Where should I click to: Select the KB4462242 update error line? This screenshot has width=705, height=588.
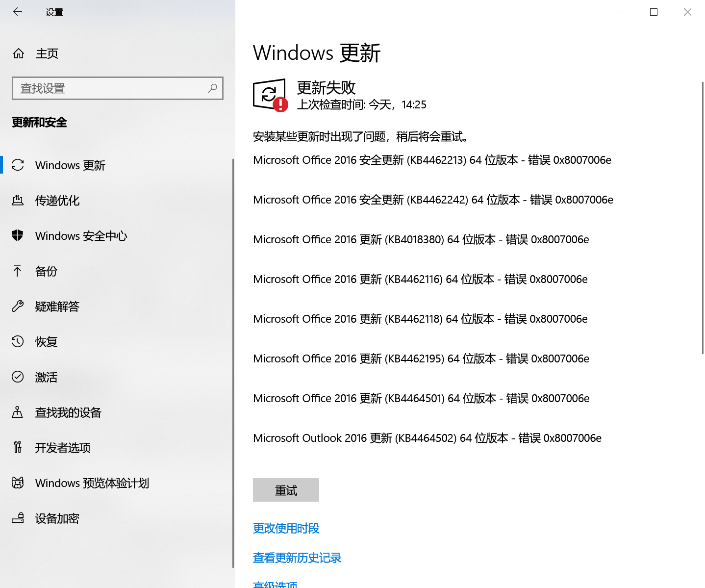[x=433, y=200]
